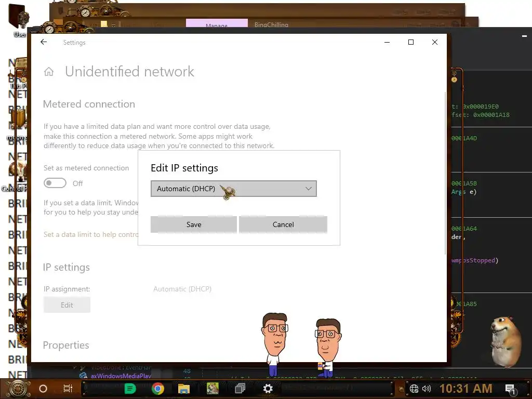Cancel the Edit IP settings dialog
The height and width of the screenshot is (399, 532).
(x=283, y=224)
